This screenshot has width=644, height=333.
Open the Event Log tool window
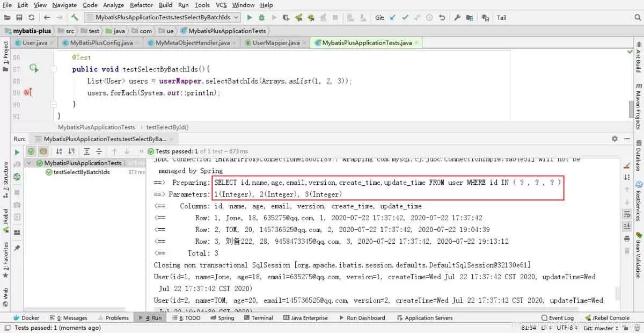point(558,318)
